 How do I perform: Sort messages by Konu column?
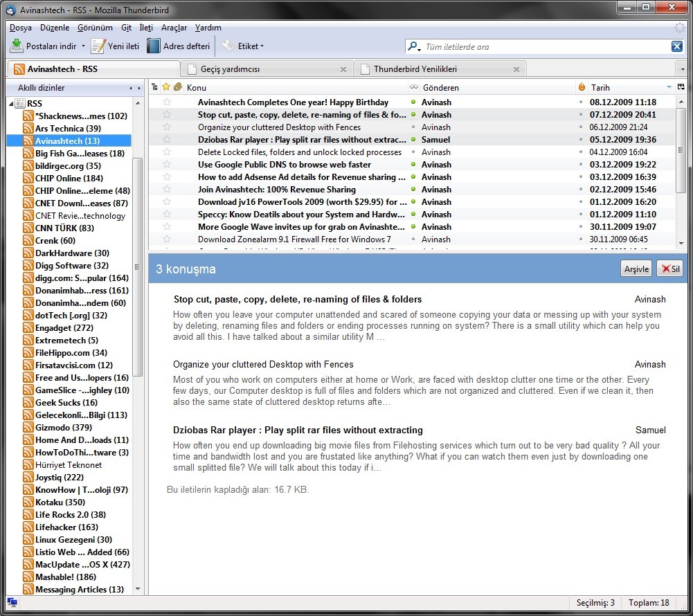coord(295,87)
